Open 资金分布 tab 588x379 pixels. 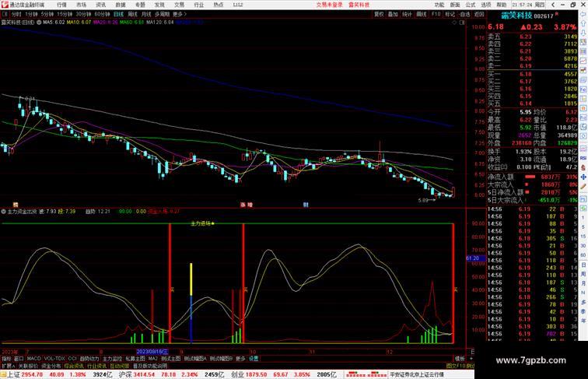51,366
